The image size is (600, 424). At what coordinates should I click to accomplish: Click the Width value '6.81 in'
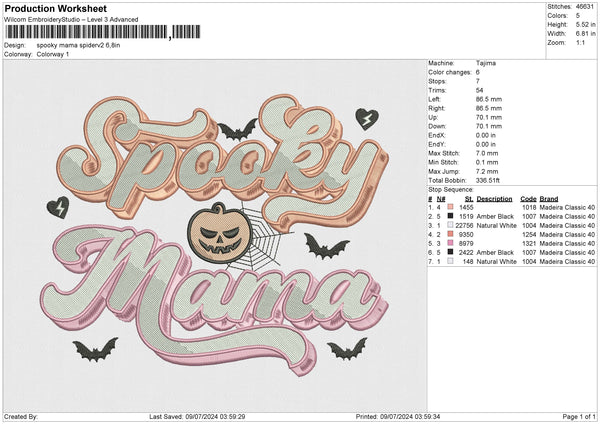pos(585,34)
